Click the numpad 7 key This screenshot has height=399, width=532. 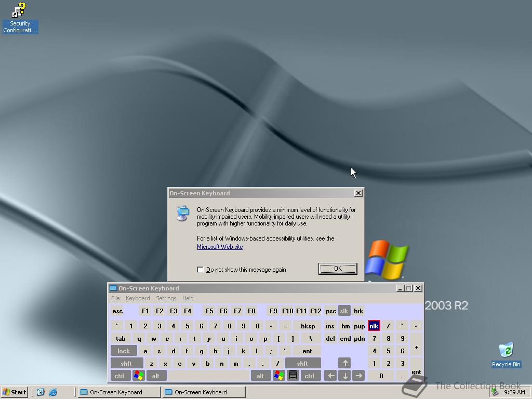(374, 338)
